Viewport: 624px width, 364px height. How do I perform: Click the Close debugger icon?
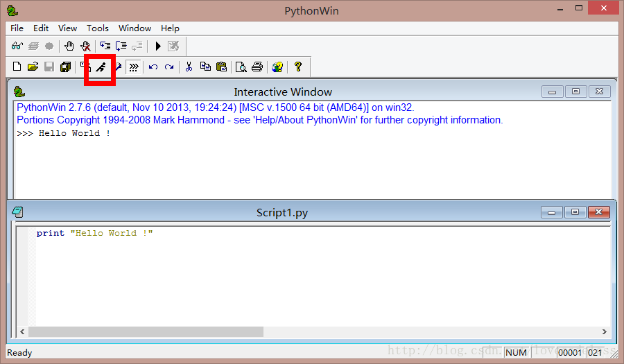(173, 46)
